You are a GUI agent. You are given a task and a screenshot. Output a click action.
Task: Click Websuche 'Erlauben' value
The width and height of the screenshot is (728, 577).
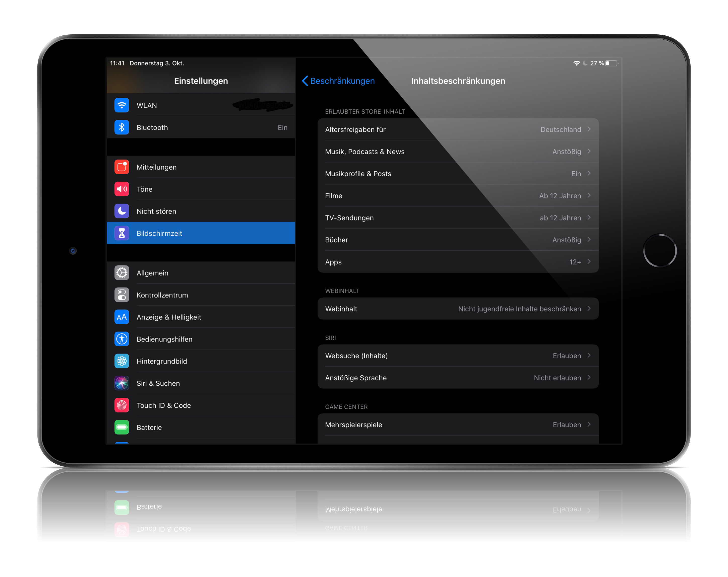tap(567, 356)
